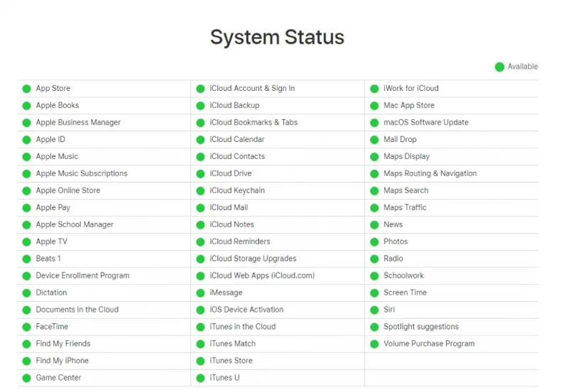Screen dimensions: 568x392
Task: Click the Schoolwork service entry
Action: (403, 276)
